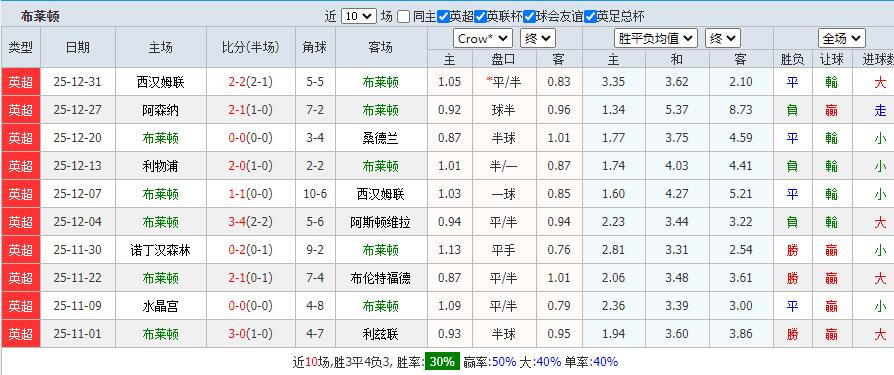Click the 英超 label in the 25-12-04 row

(21, 222)
